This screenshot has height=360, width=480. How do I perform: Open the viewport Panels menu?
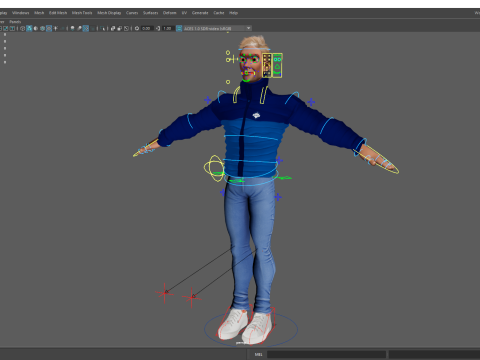coord(15,22)
